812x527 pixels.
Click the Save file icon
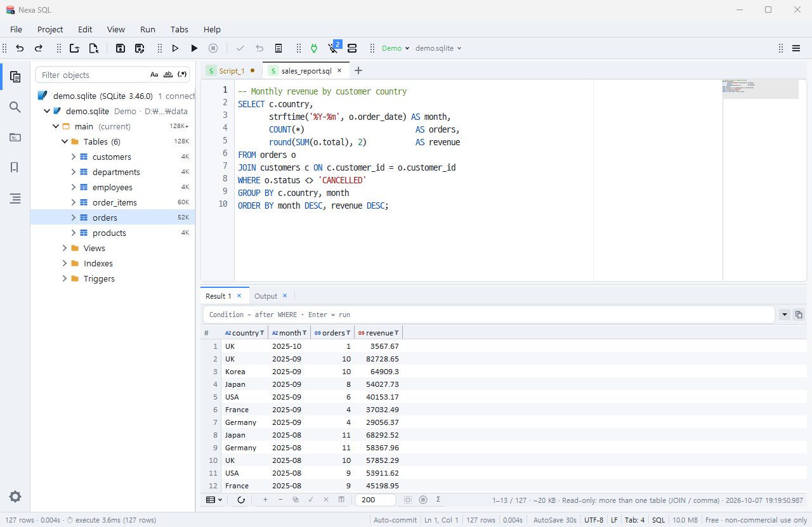[x=121, y=48]
